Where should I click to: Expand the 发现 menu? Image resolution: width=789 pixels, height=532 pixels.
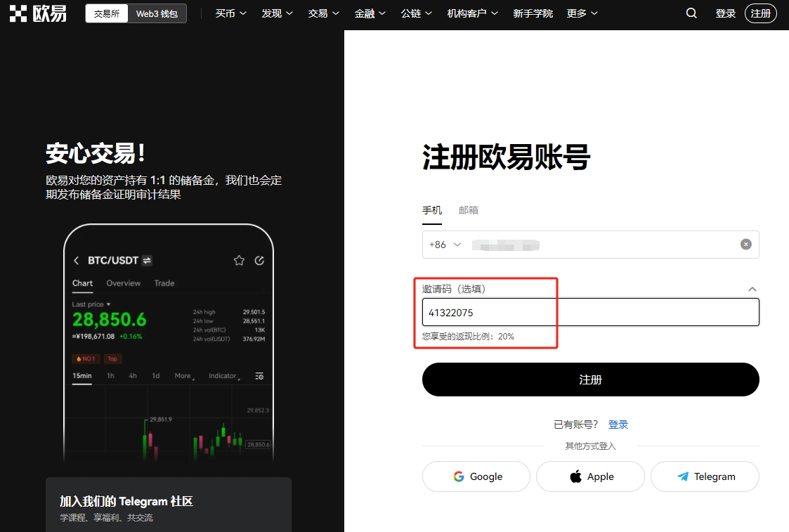[277, 13]
